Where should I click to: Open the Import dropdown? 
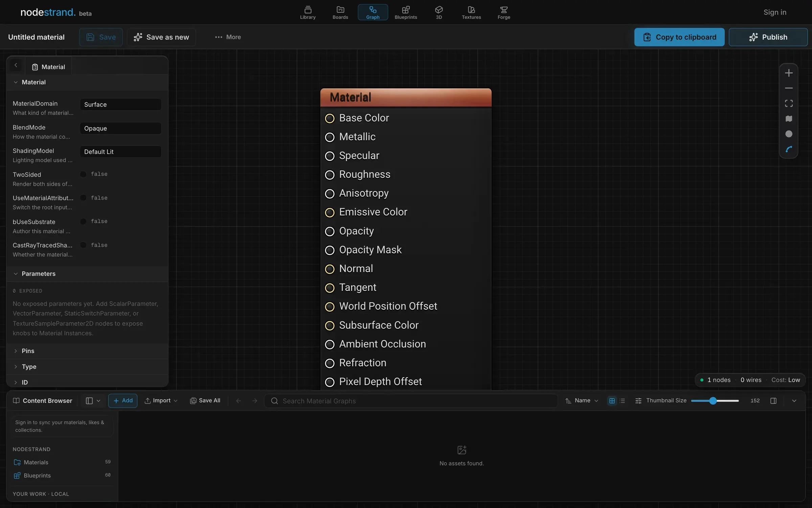click(x=161, y=401)
